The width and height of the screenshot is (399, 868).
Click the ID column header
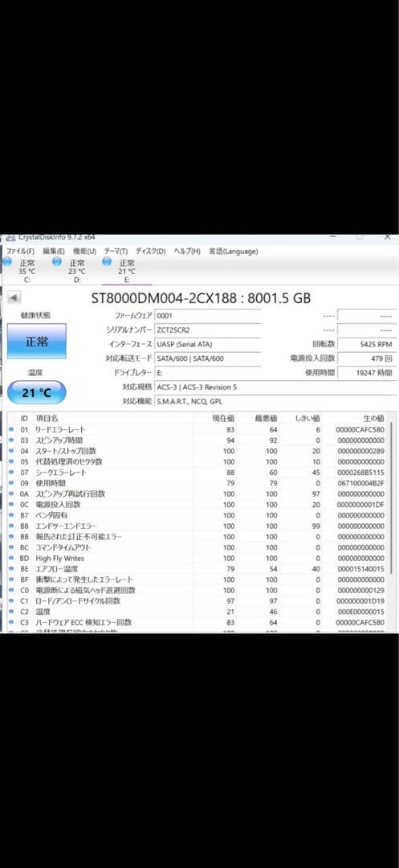coord(24,419)
